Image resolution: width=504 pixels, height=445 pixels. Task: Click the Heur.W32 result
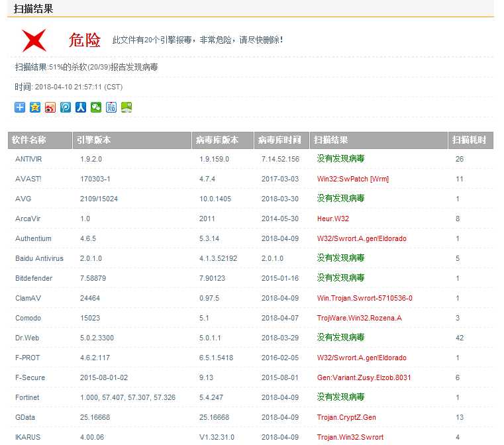tap(333, 219)
